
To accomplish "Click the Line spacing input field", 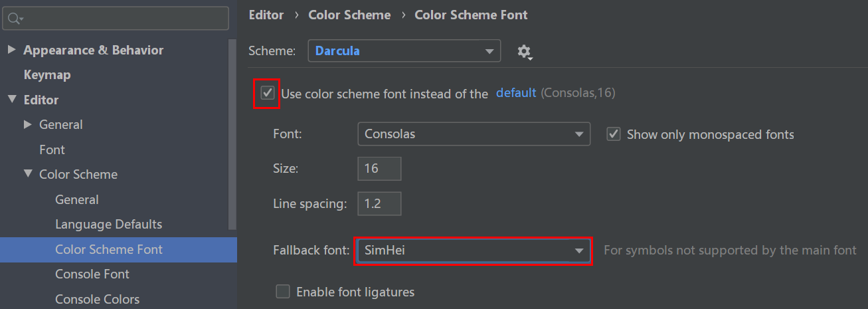I will click(x=379, y=203).
